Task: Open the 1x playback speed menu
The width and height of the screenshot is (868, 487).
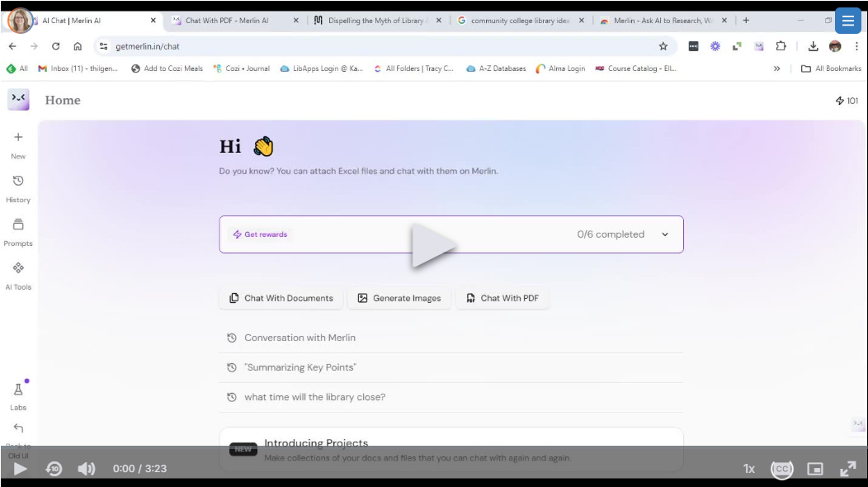Action: point(749,469)
